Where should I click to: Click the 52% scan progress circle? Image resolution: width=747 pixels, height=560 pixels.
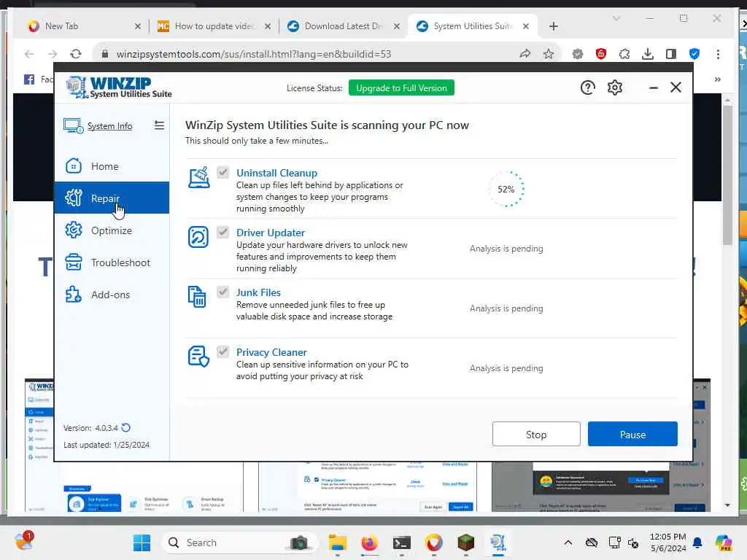[x=506, y=189]
